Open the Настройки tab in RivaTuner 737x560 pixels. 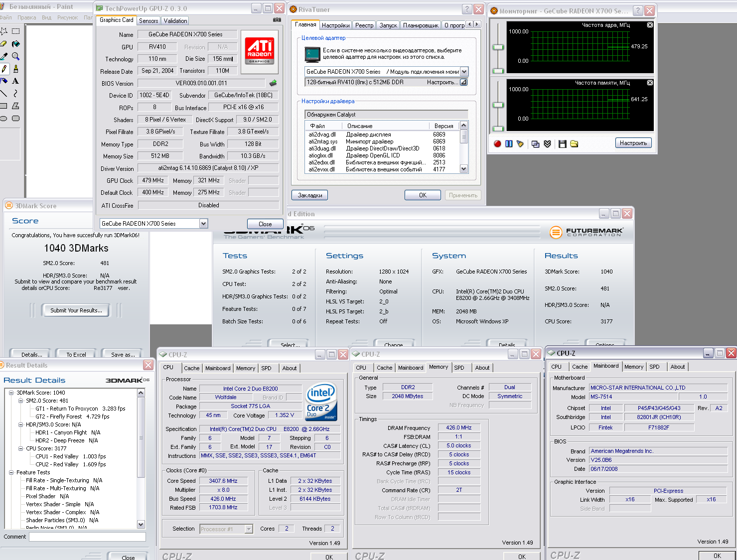(x=335, y=25)
